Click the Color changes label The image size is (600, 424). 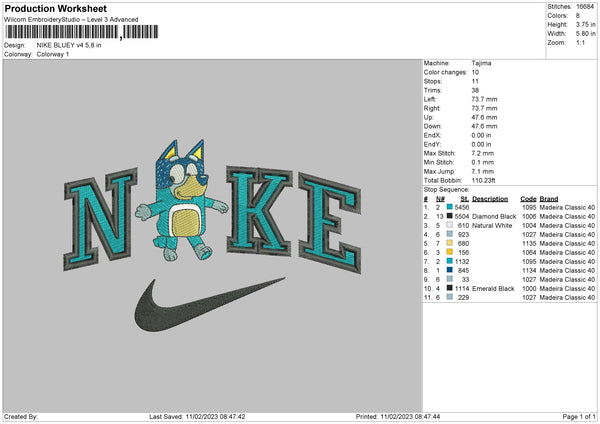click(x=445, y=72)
